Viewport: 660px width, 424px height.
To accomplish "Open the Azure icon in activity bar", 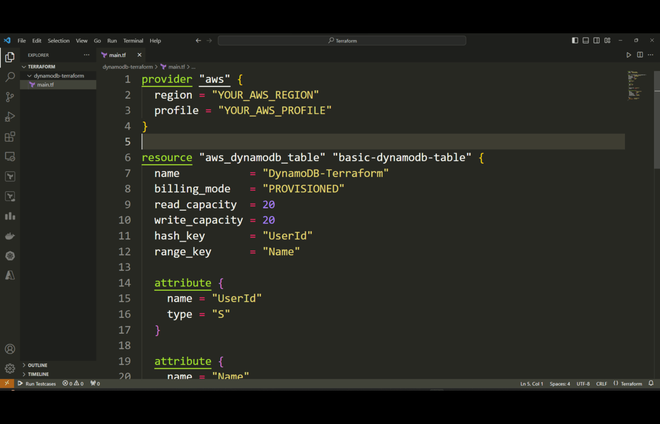I will point(10,275).
